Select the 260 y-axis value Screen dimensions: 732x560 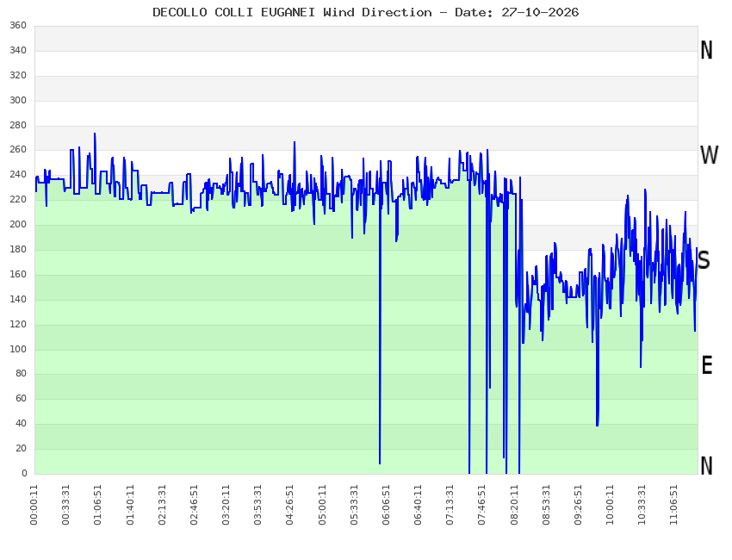click(x=18, y=150)
